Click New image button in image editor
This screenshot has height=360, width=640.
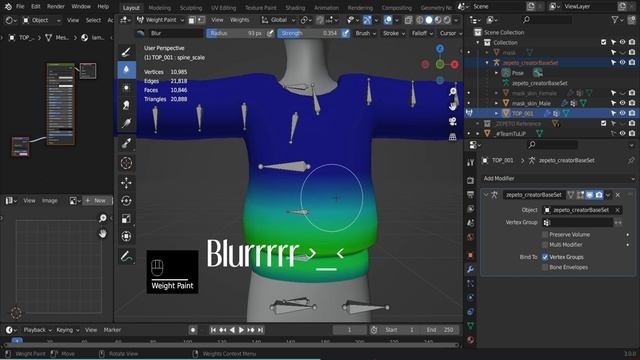click(x=97, y=200)
